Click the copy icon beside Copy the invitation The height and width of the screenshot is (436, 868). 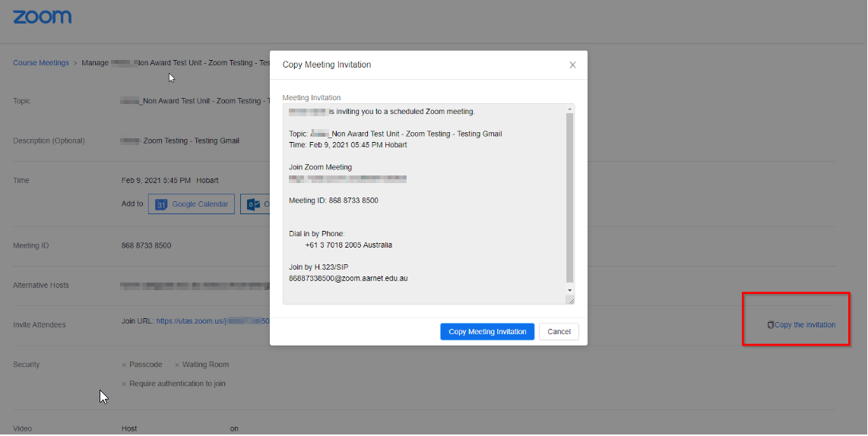coord(770,325)
